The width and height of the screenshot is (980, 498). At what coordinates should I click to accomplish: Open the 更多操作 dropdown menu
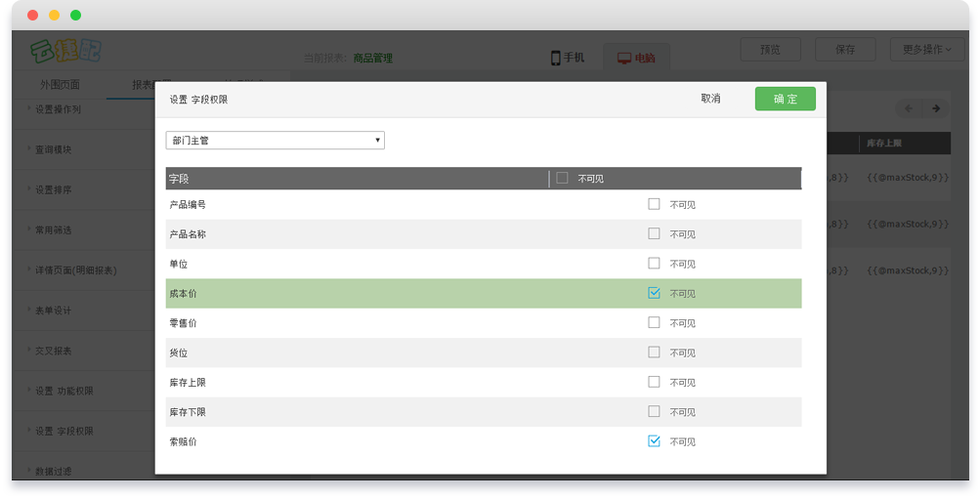[926, 50]
